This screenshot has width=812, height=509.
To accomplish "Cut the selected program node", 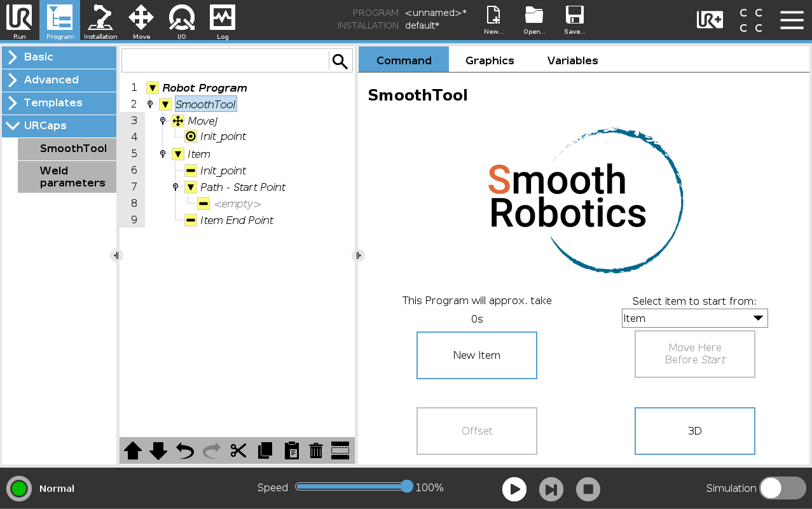I will [x=238, y=451].
